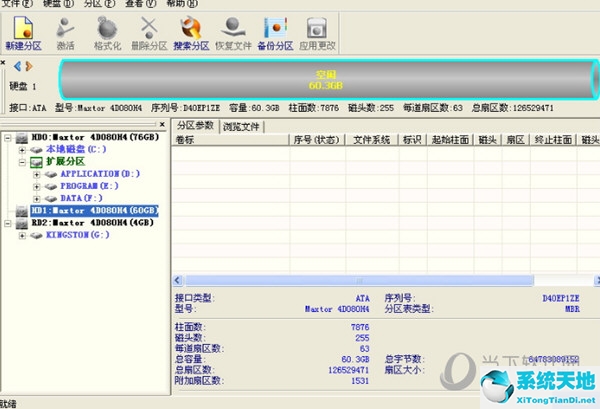The height and width of the screenshot is (409, 600).
Task: Click the 卷标 column header
Action: click(230, 140)
